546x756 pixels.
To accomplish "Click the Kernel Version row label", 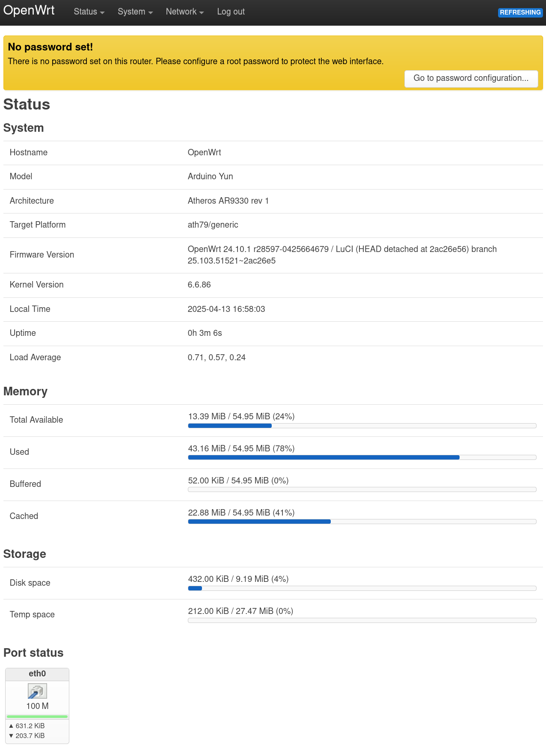I will [37, 285].
